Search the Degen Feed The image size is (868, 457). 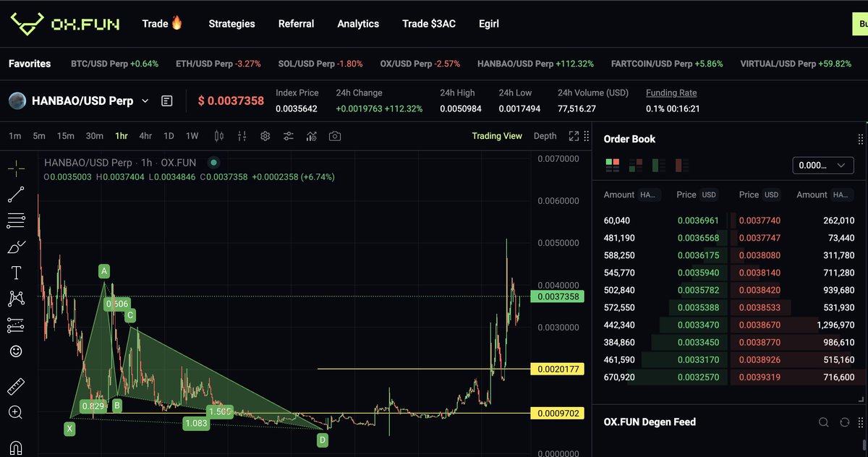[823, 422]
